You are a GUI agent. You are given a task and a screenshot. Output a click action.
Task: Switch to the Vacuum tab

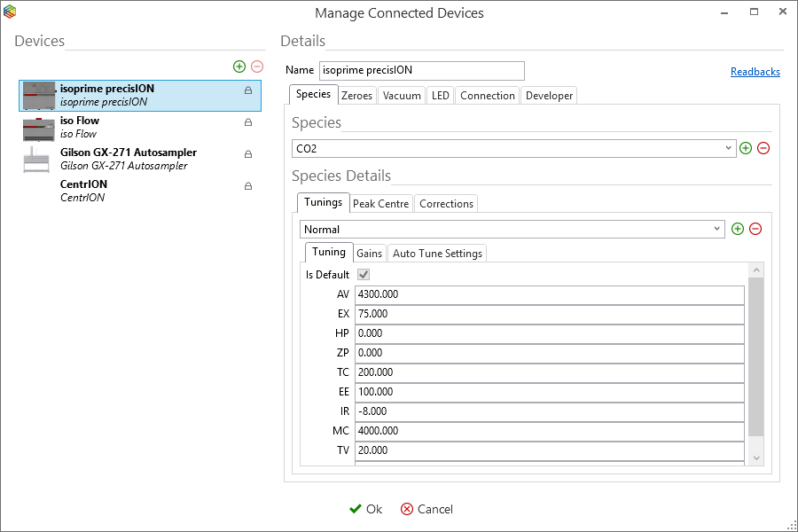[402, 96]
